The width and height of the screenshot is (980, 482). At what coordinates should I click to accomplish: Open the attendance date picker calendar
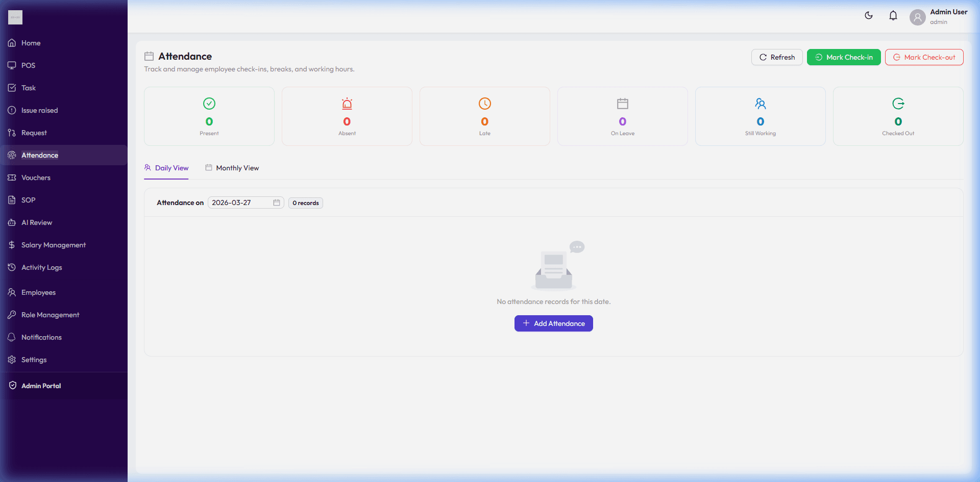pyautogui.click(x=276, y=202)
